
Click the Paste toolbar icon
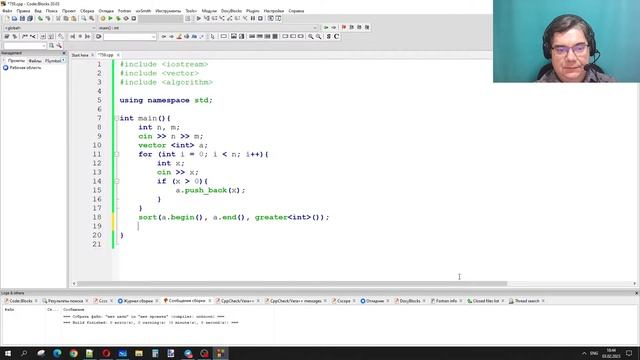[73, 18]
